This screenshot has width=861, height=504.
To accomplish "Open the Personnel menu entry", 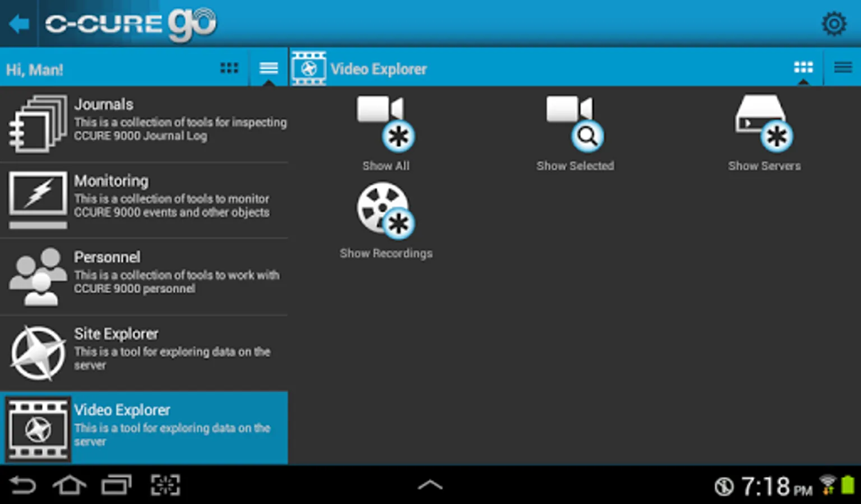I will pos(144,277).
